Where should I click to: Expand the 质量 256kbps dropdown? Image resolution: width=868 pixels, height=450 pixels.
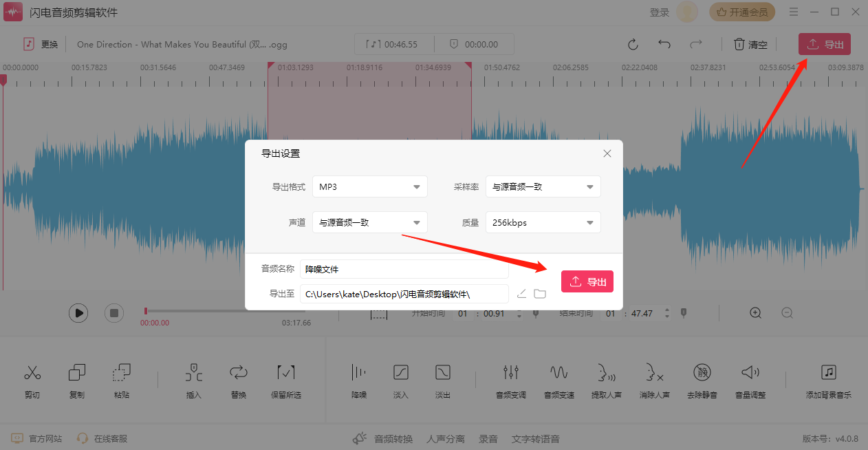[543, 222]
